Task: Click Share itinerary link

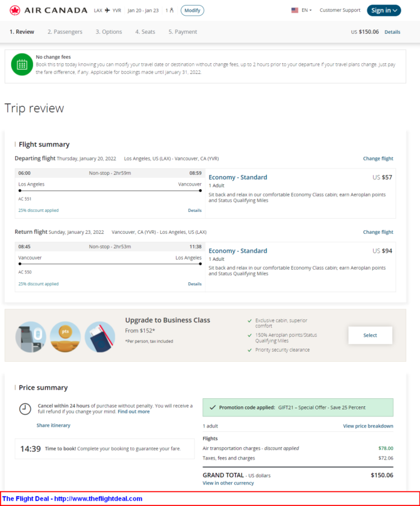Action: 53,425
